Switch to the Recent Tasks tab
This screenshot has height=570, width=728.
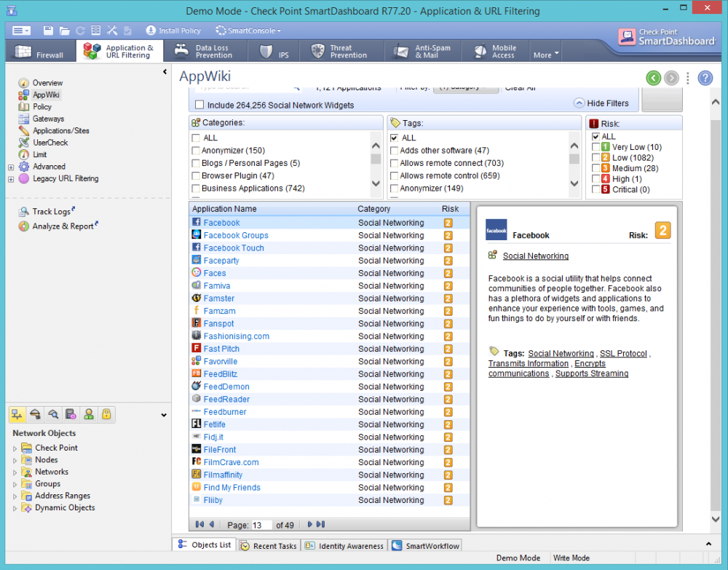[269, 546]
